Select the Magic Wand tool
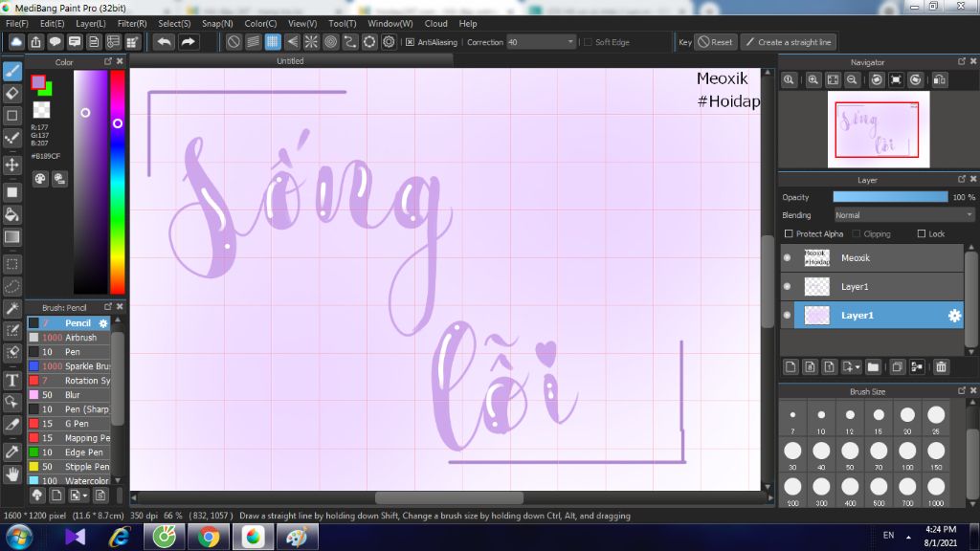 tap(11, 308)
